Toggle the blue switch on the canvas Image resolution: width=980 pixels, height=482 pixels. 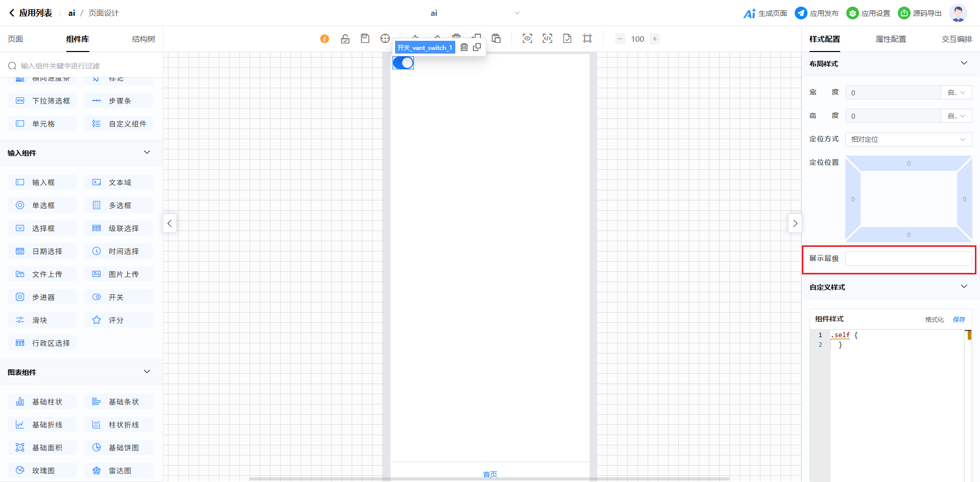point(403,63)
